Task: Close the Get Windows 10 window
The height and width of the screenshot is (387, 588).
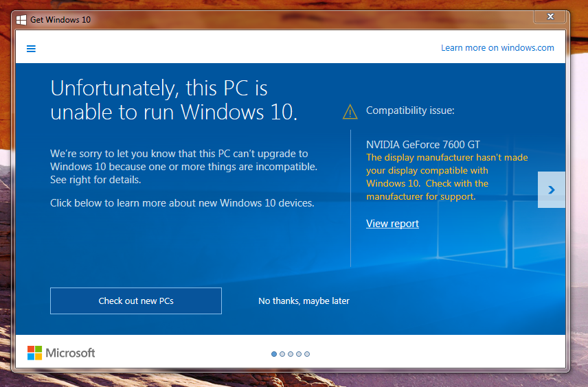Action: tap(550, 17)
